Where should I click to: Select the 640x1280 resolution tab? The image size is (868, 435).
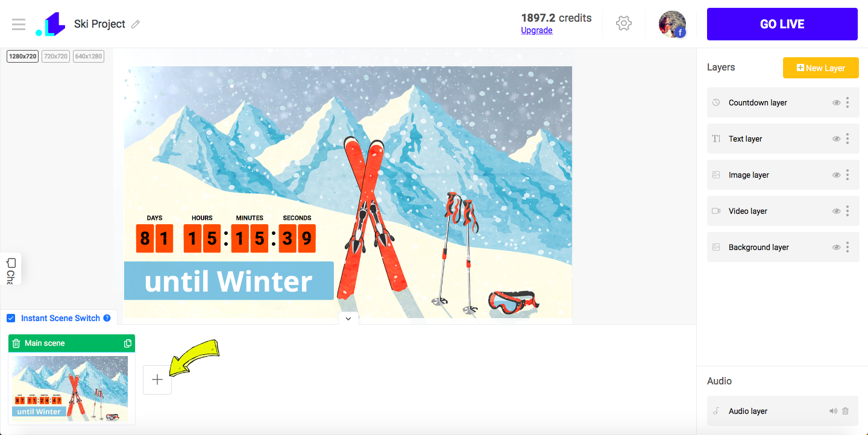tap(89, 56)
